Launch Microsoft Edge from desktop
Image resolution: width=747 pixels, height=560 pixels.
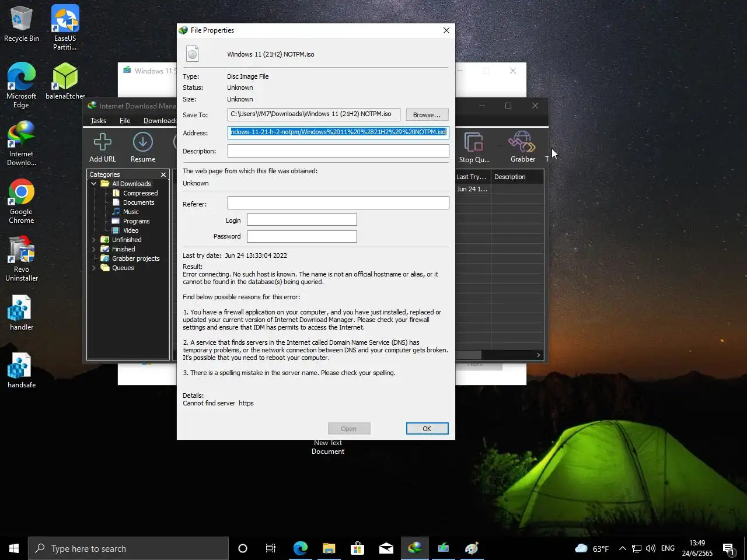pos(22,85)
